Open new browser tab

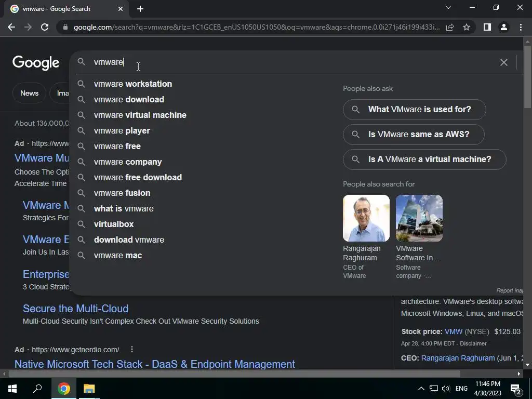point(140,9)
